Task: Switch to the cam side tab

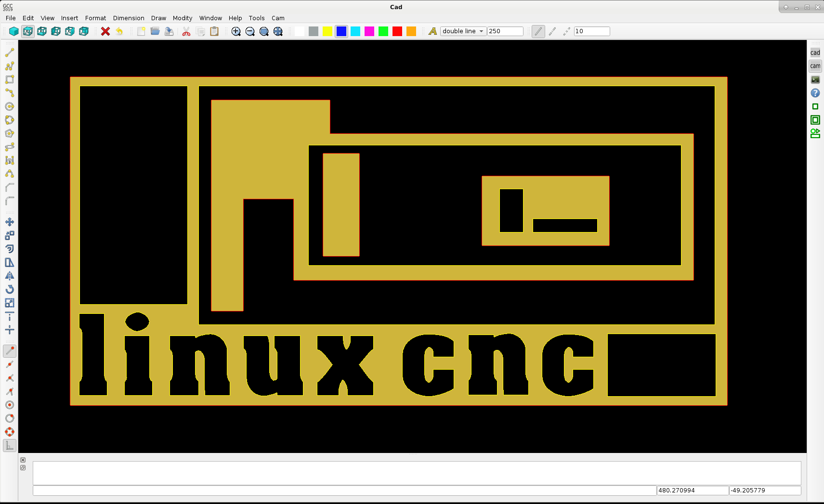Action: (815, 66)
